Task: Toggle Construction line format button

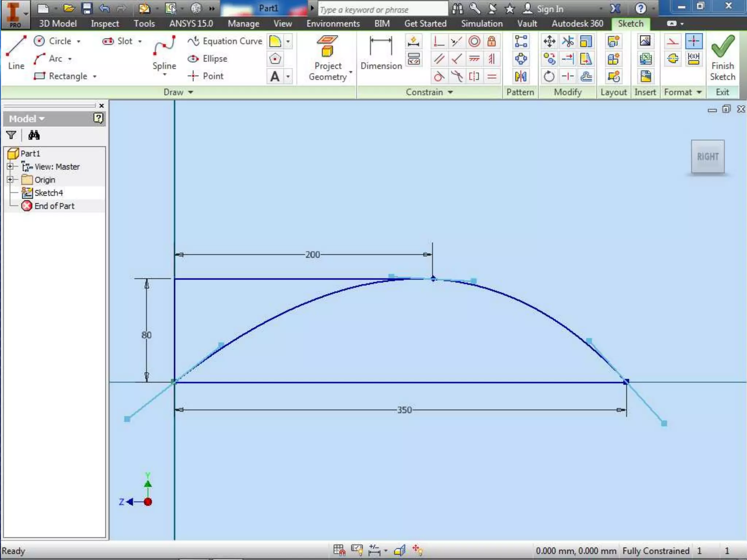Action: tap(673, 41)
